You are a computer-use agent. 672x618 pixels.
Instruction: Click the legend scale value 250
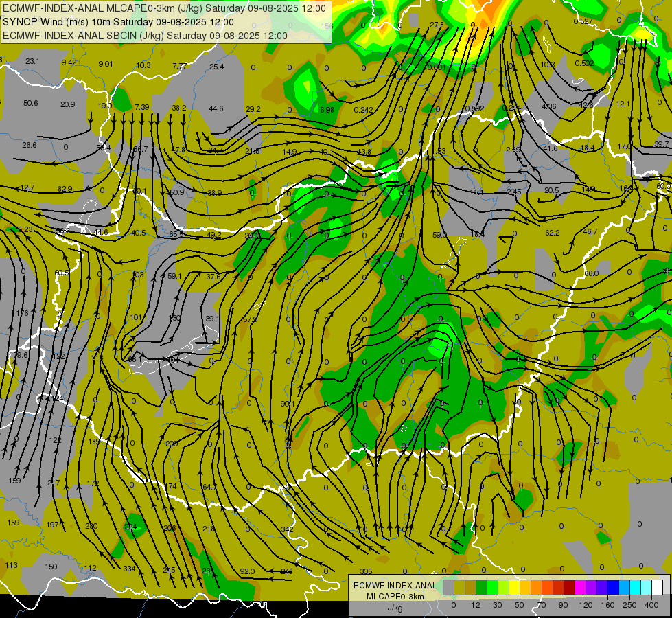point(629,605)
